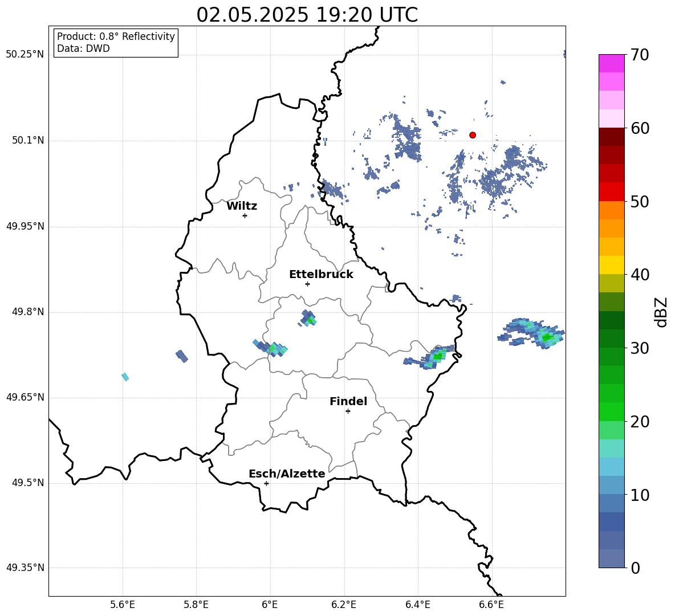Click the 6.4°E longitude label
675x616 pixels.
point(417,605)
